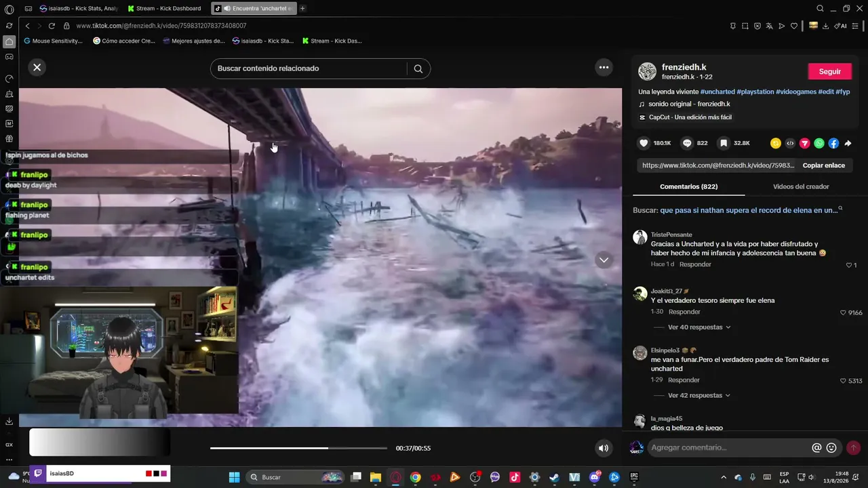This screenshot has width=868, height=488.
Task: Open the Cómo acceder Cre... bookmark
Action: coord(124,41)
